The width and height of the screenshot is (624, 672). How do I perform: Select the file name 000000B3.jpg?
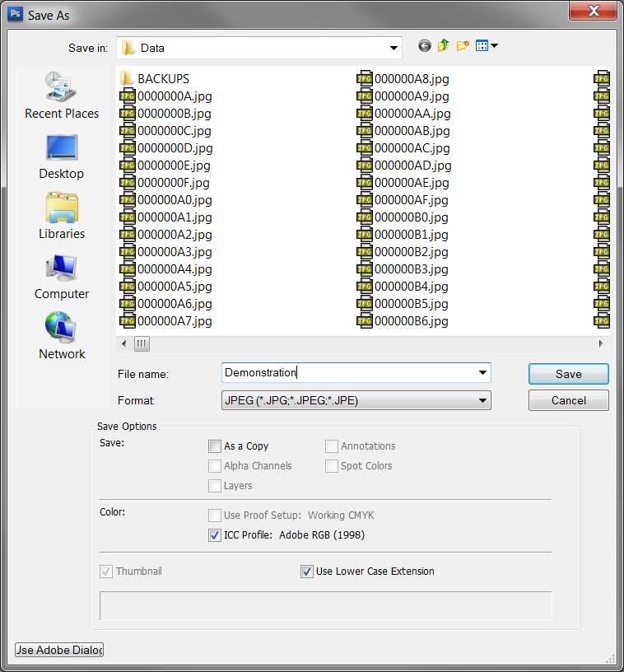click(412, 269)
